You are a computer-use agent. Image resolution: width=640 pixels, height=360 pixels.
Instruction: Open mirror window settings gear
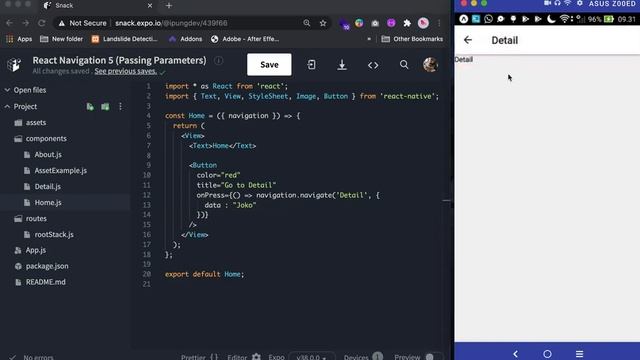click(580, 3)
